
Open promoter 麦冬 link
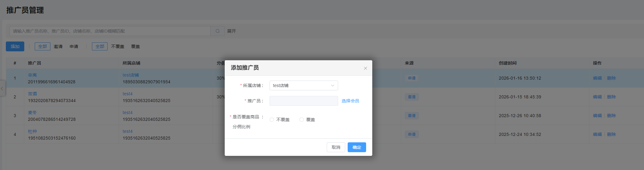point(32,113)
